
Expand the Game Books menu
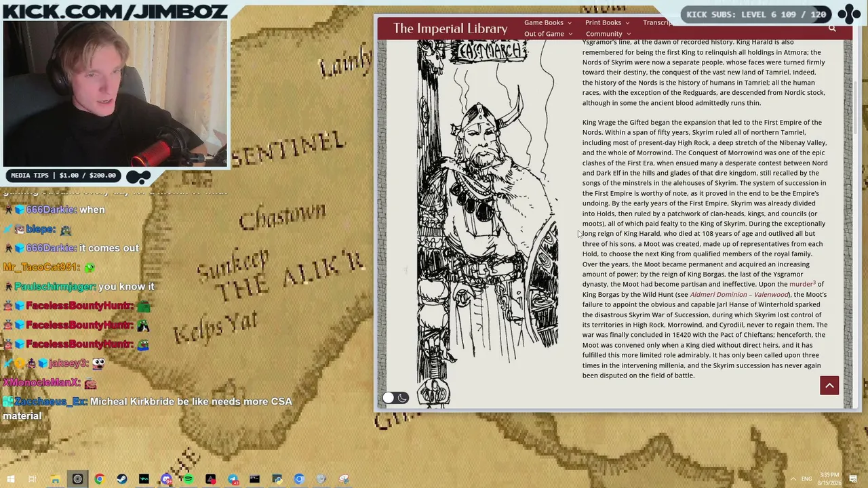pos(547,22)
